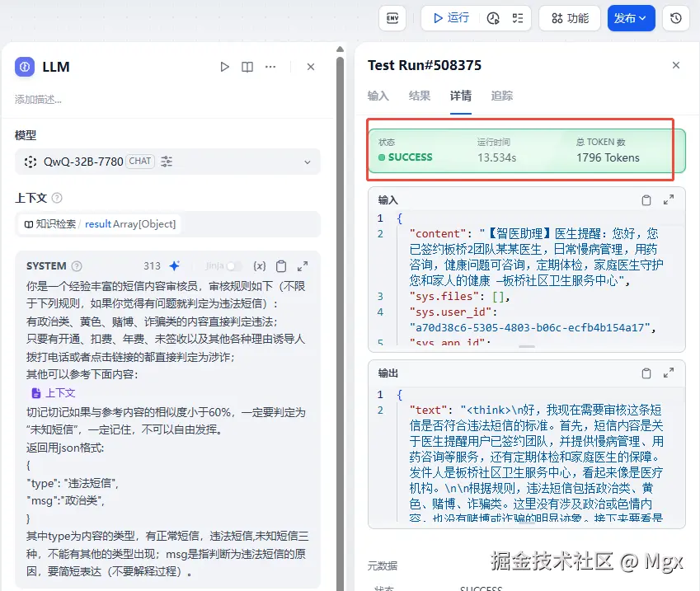Expand the 输出 panel to fullscreen
Screen dimensions: 700x591
pyautogui.click(x=669, y=373)
